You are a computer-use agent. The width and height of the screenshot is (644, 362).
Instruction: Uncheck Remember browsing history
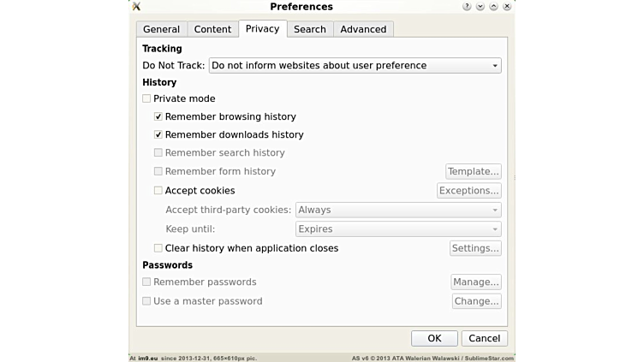point(158,116)
